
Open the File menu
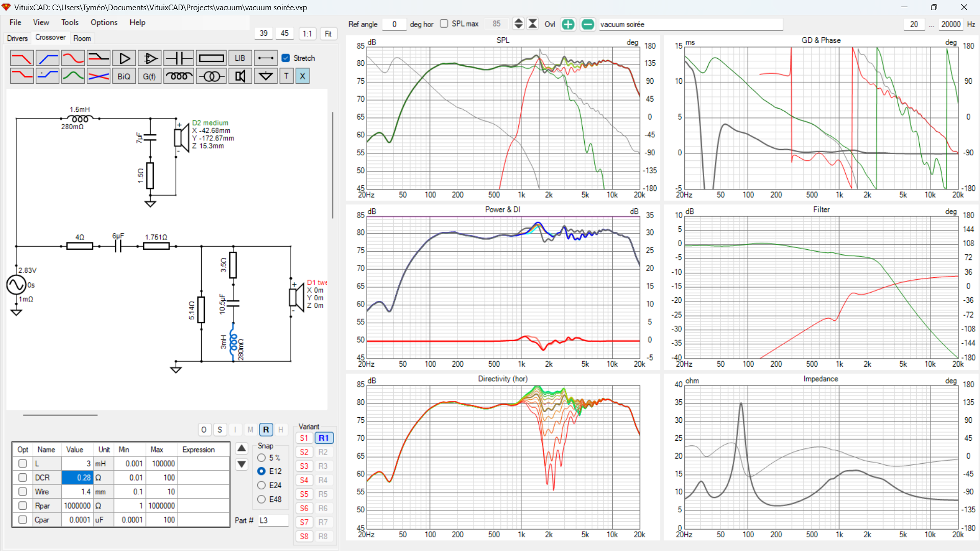point(15,22)
